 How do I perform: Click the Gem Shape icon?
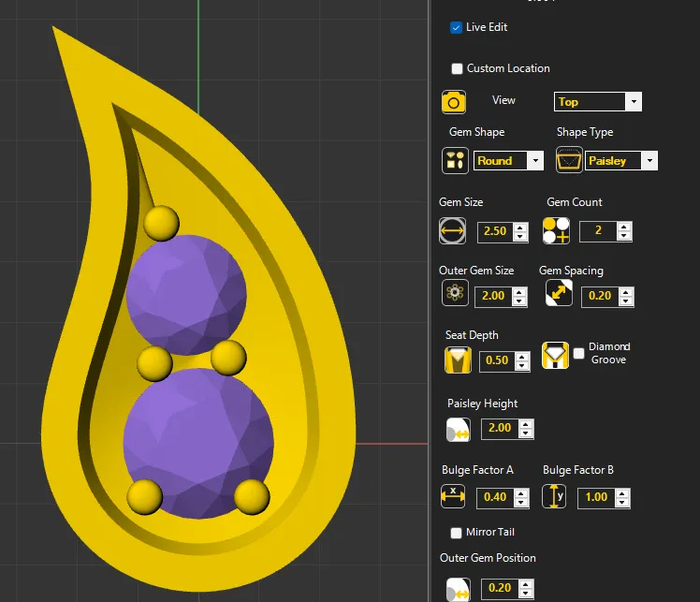tap(455, 160)
